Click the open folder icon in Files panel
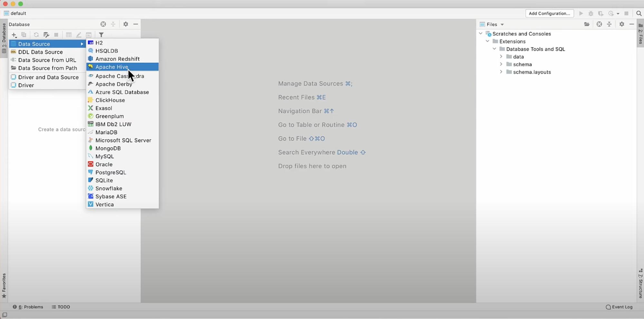Screen dimensions: 644x319 (x=587, y=24)
